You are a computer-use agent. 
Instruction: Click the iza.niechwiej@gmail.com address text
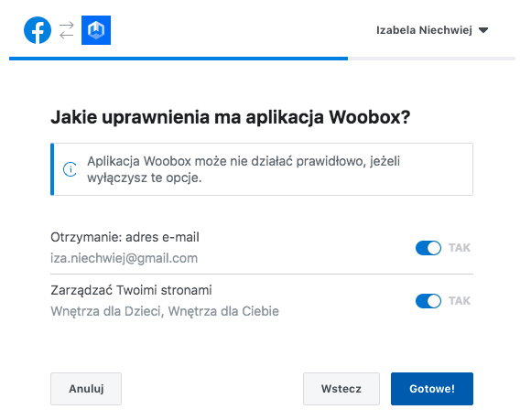[124, 258]
